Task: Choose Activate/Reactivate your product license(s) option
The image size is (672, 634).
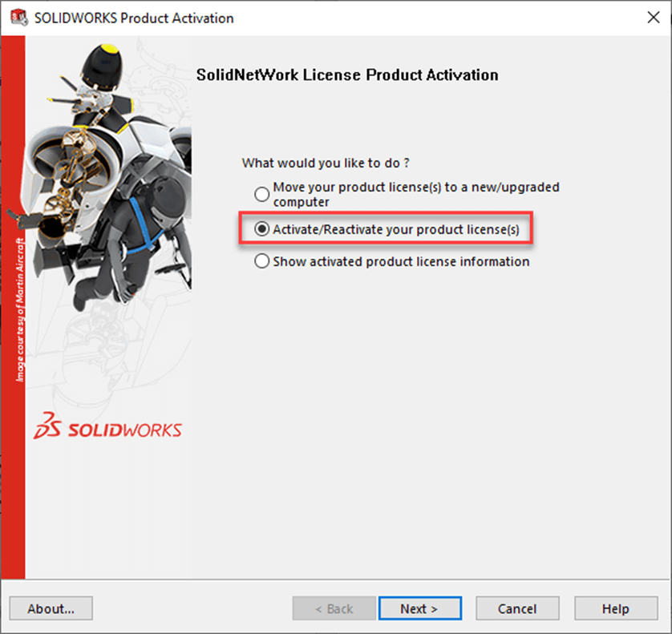Action: (x=261, y=230)
